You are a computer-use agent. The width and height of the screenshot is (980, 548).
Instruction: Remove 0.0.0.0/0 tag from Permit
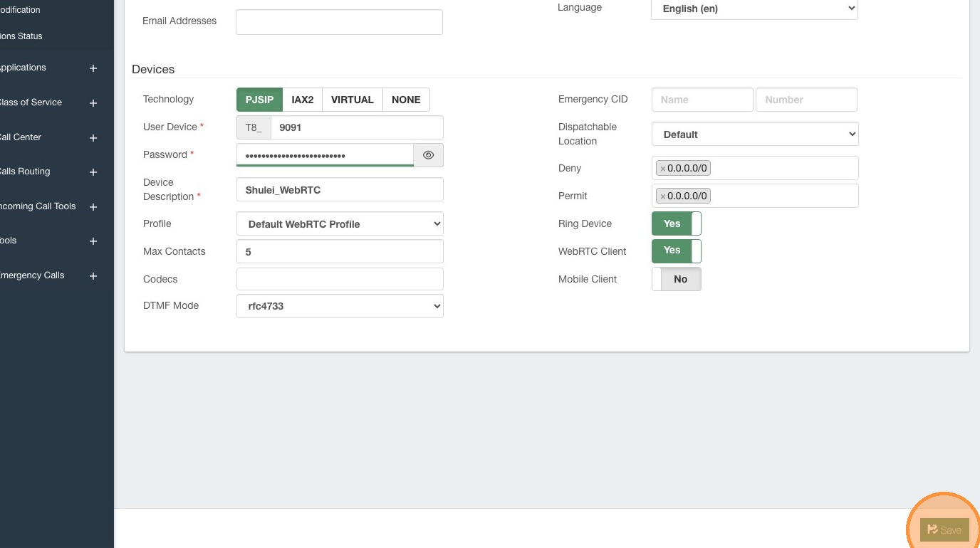click(663, 196)
